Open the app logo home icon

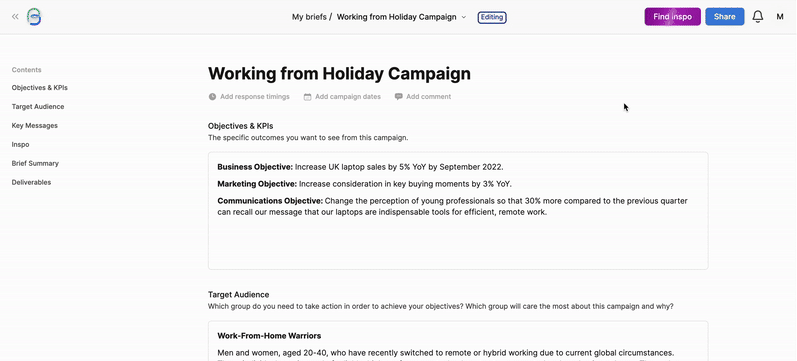coord(34,17)
